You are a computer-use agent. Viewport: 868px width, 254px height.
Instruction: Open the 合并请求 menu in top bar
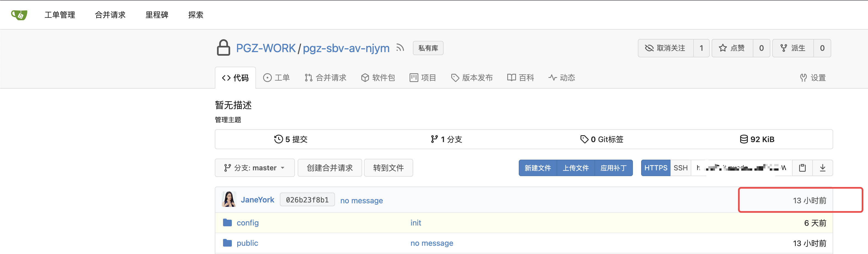(x=110, y=15)
